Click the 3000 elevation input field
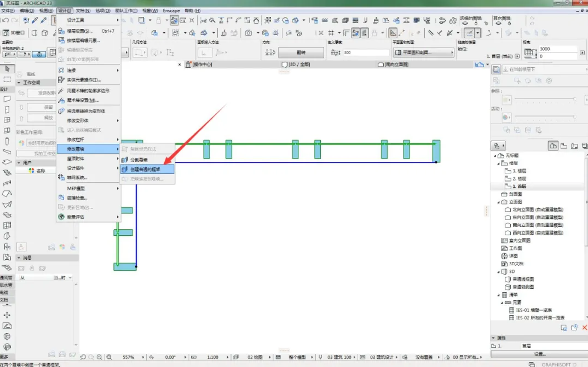The width and height of the screenshot is (588, 367). 558,49
